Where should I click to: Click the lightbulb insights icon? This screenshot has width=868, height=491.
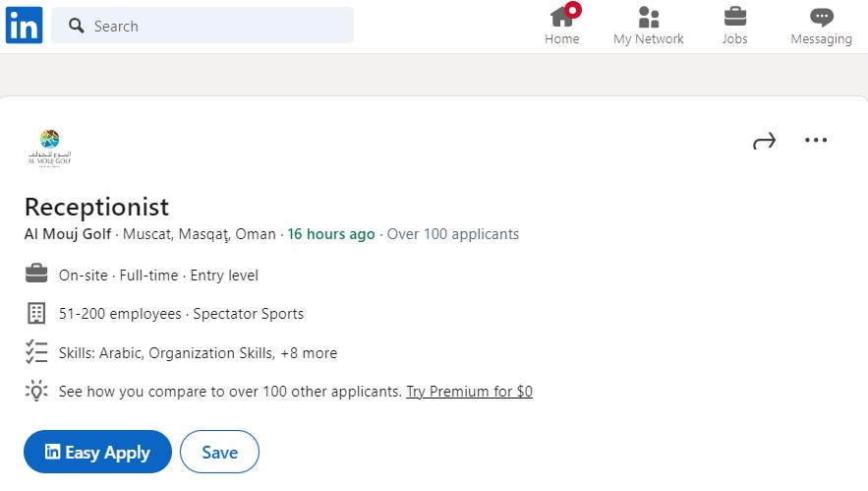coord(36,391)
